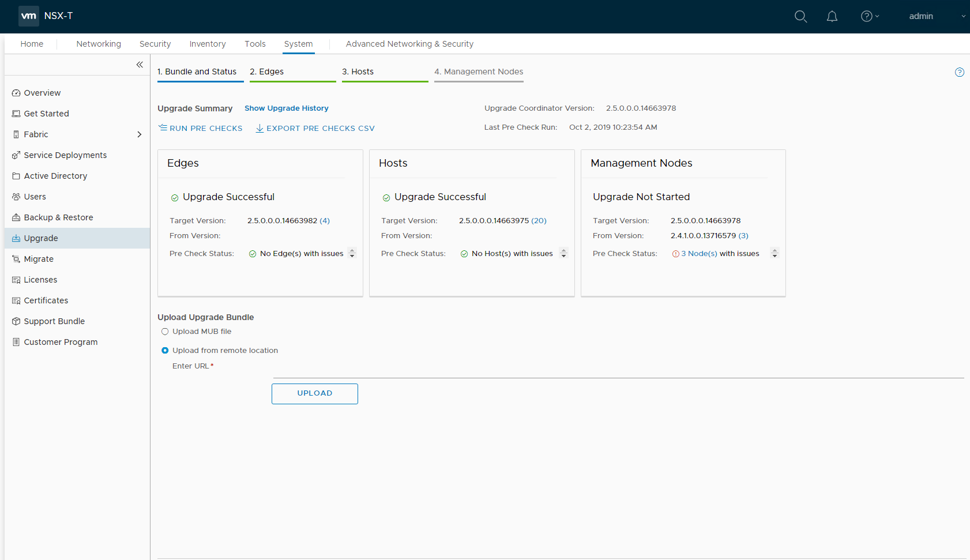
Task: Open the Management Nodes count link (3)
Action: pyautogui.click(x=743, y=236)
